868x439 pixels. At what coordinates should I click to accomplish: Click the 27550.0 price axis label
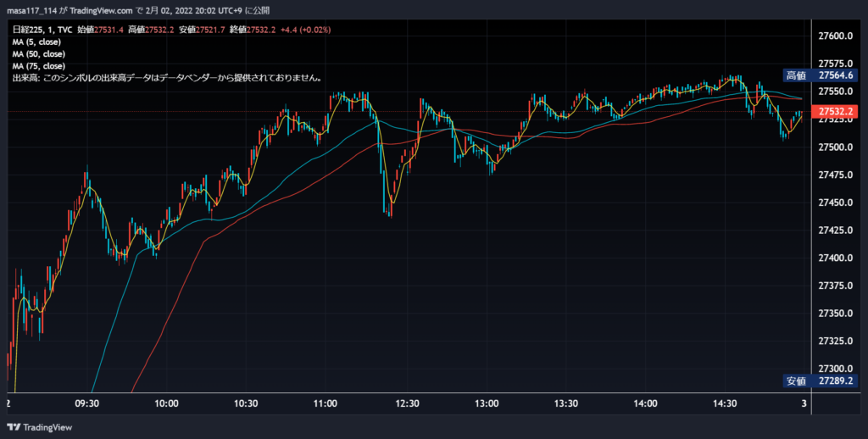[x=834, y=92]
